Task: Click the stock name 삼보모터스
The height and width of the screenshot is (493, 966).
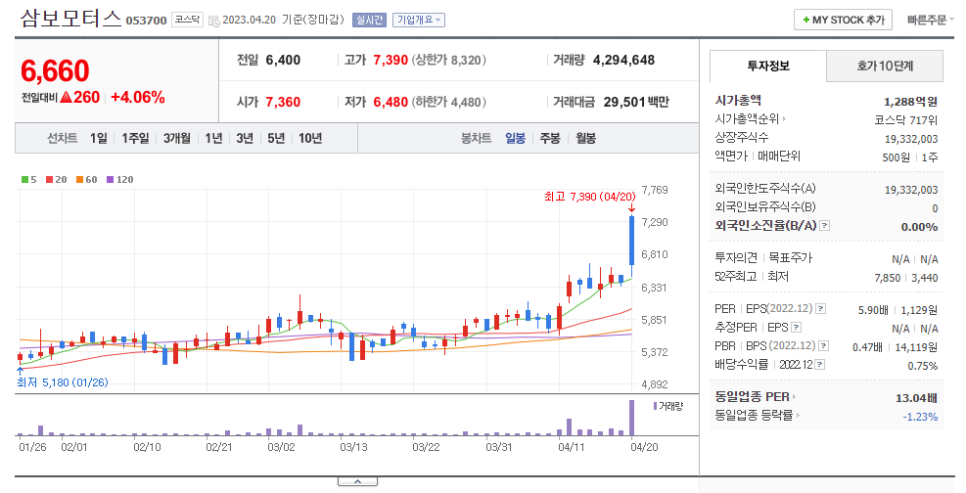Action: [x=70, y=18]
